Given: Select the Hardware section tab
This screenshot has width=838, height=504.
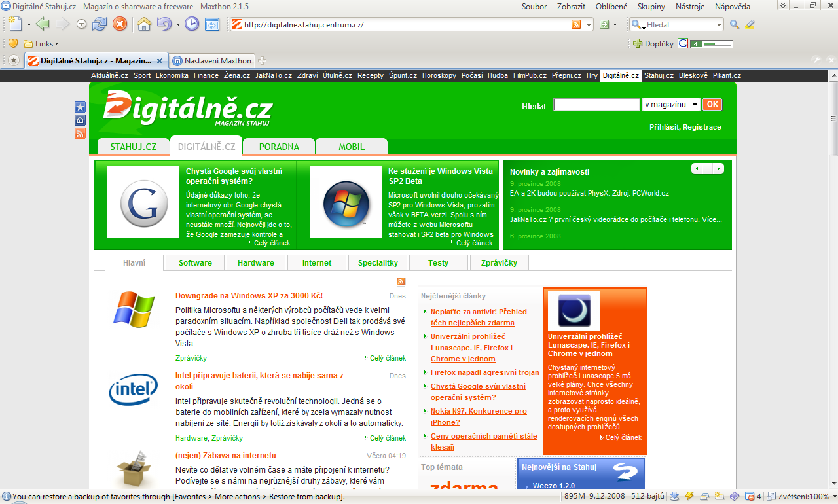Looking at the screenshot, I should [x=256, y=263].
